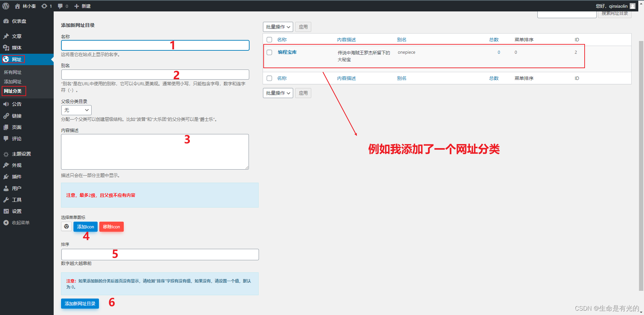The image size is (644, 315).
Task: Open the bottom 批量操作 dropdown
Action: (278, 93)
